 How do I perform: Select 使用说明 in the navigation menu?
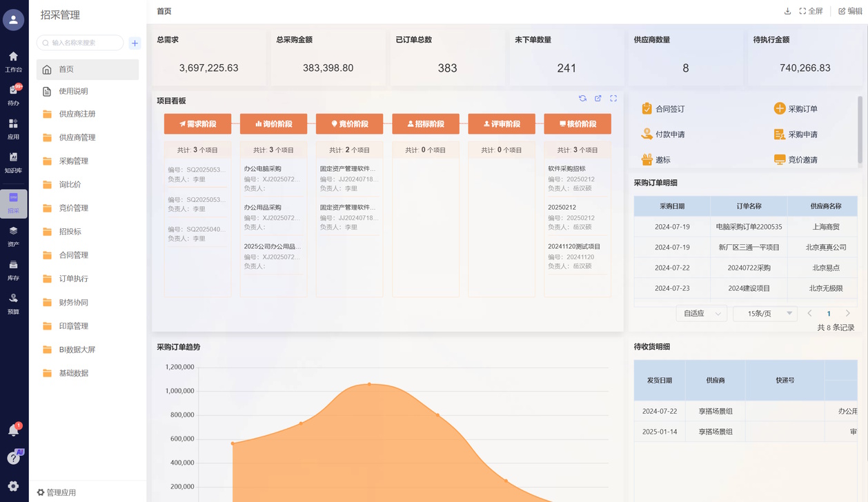click(73, 91)
